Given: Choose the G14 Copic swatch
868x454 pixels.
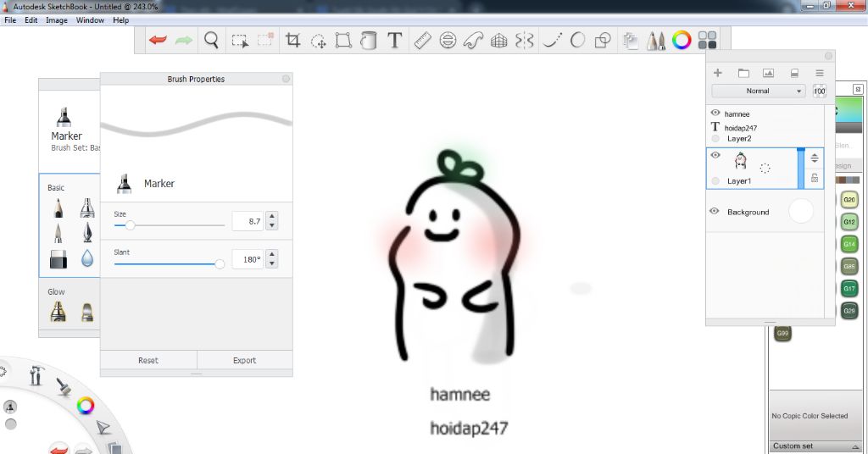Looking at the screenshot, I should (849, 244).
